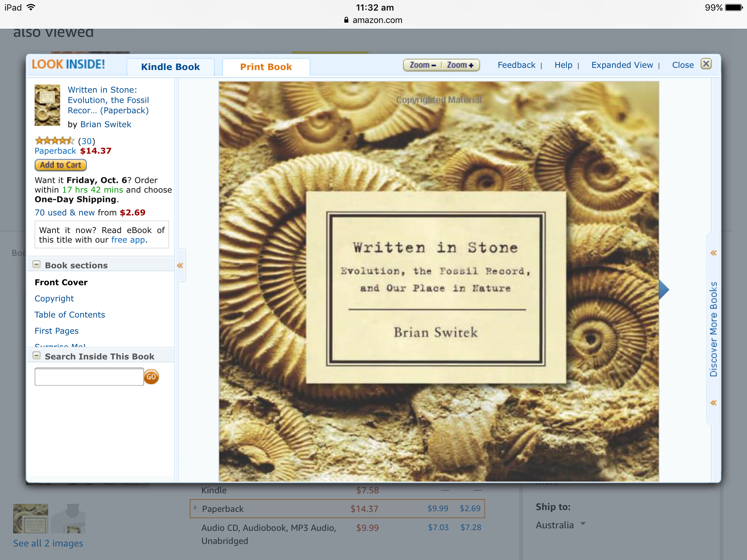
Task: Collapse the Book sections panel
Action: click(36, 264)
